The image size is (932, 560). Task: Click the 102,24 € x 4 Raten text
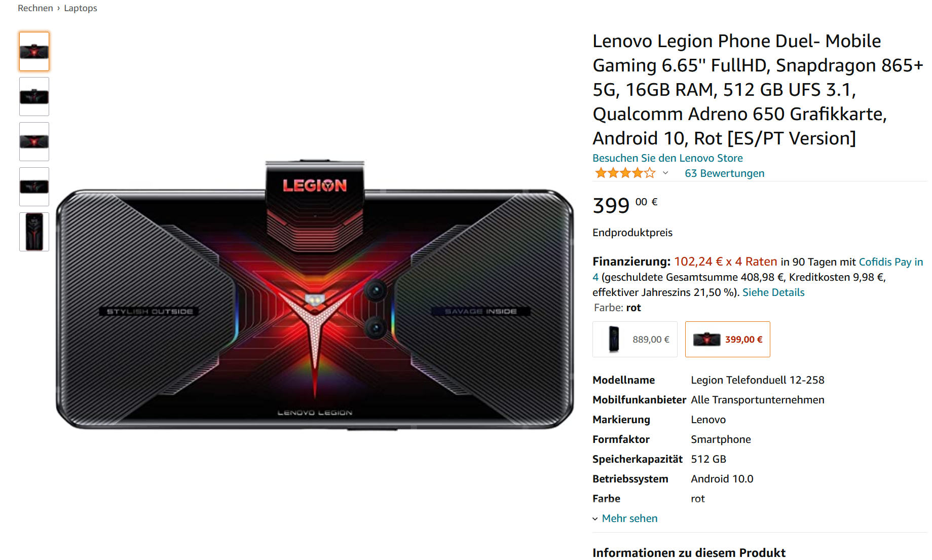pyautogui.click(x=725, y=262)
